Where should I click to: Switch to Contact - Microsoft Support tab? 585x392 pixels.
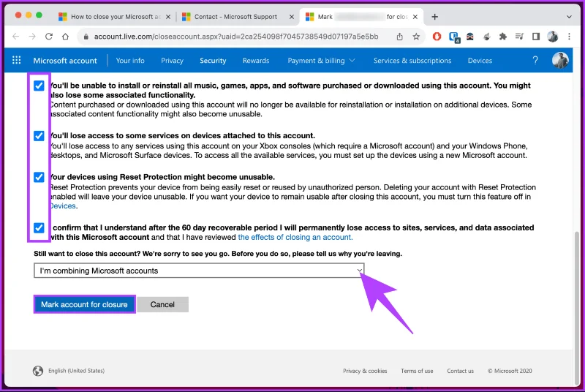(235, 17)
